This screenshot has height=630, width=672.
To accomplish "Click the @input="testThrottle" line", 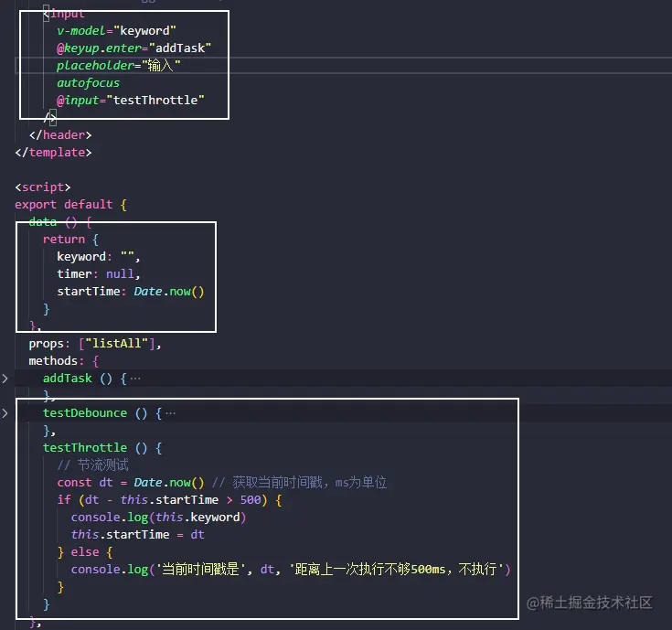I will coord(130,101).
